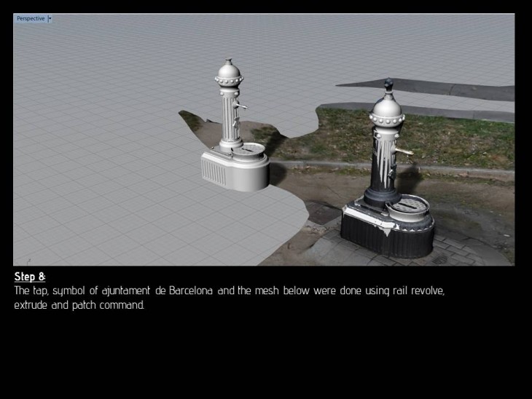
Task: Select the finial atop the white fountain
Action: point(228,61)
